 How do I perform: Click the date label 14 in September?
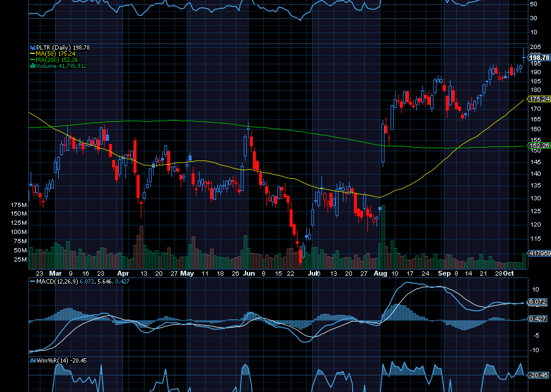[x=468, y=274]
